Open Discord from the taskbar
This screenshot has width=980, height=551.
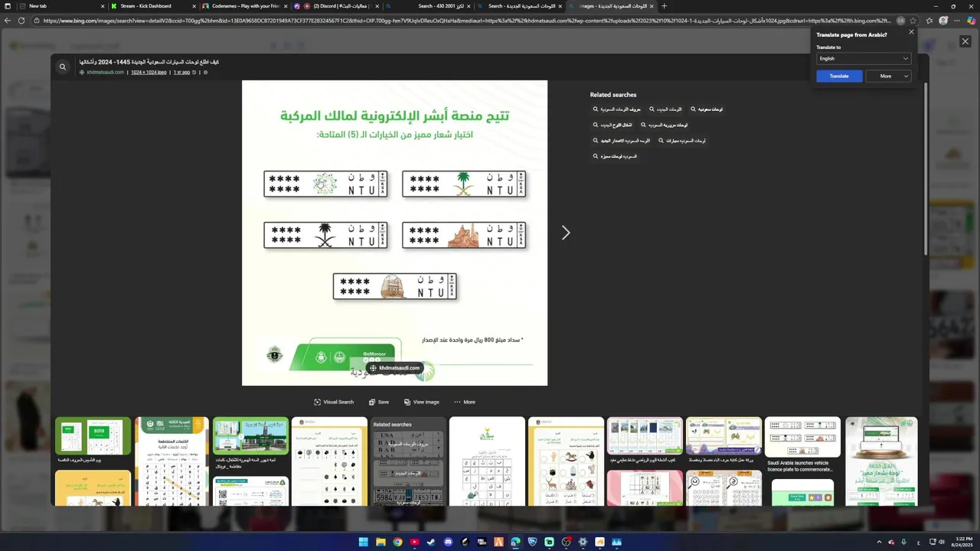(x=448, y=542)
